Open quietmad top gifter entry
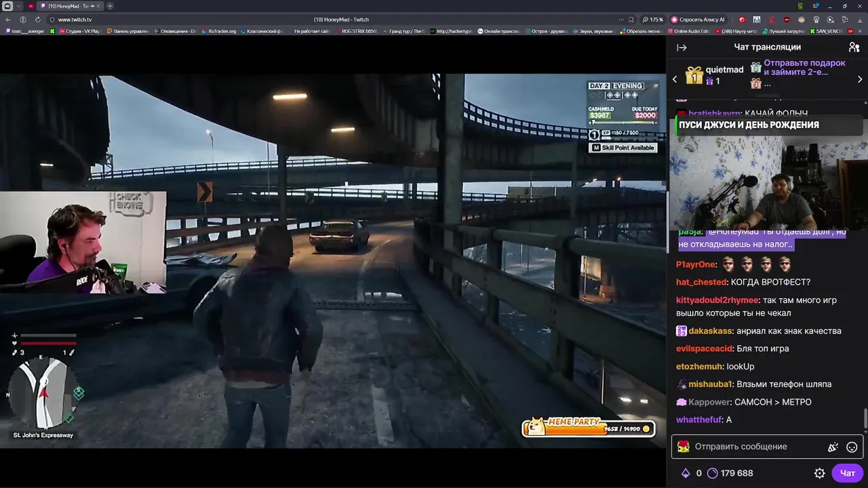 713,75
